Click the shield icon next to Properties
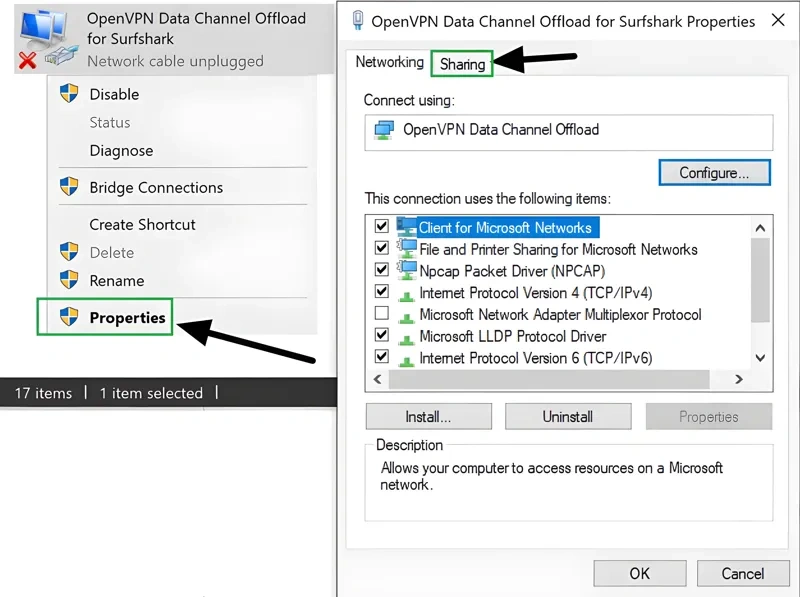This screenshot has height=597, width=800. click(x=69, y=317)
